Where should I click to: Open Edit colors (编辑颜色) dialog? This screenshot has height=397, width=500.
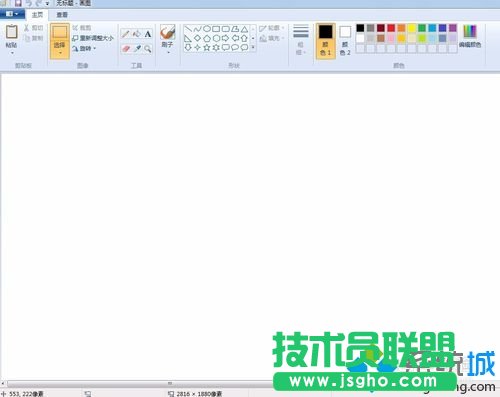pos(470,36)
